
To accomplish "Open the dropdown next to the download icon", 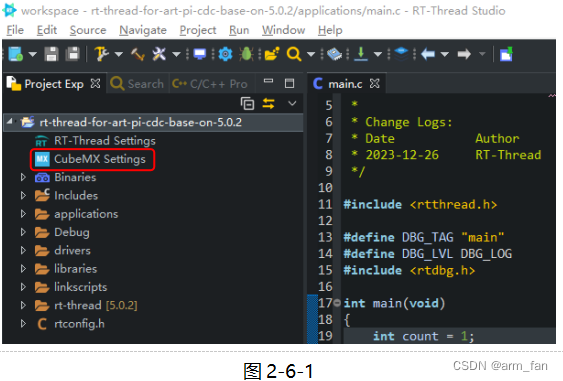I will [378, 55].
